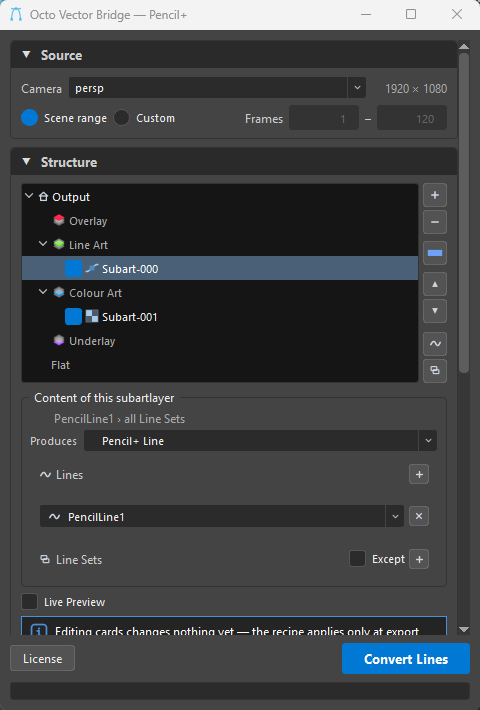
Task: Click the "Content of this subartlayer" heading
Action: 104,398
